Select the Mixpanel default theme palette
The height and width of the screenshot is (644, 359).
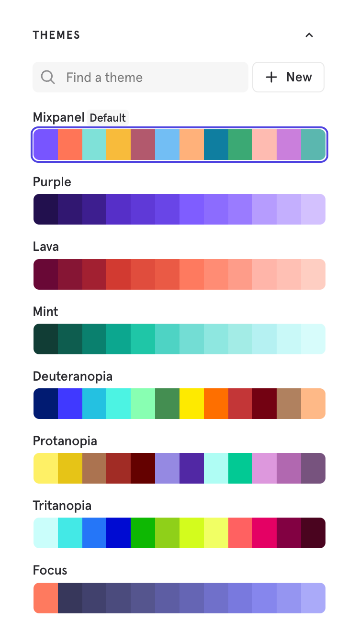point(179,145)
